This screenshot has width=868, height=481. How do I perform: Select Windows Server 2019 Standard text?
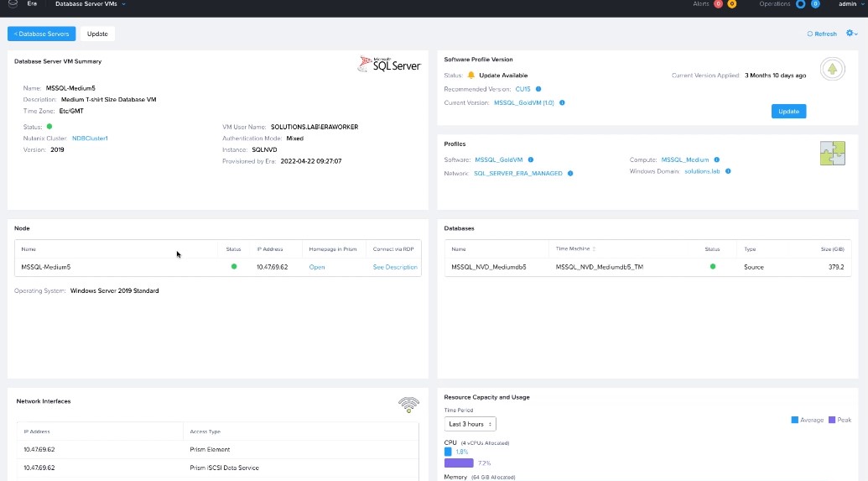coord(115,291)
